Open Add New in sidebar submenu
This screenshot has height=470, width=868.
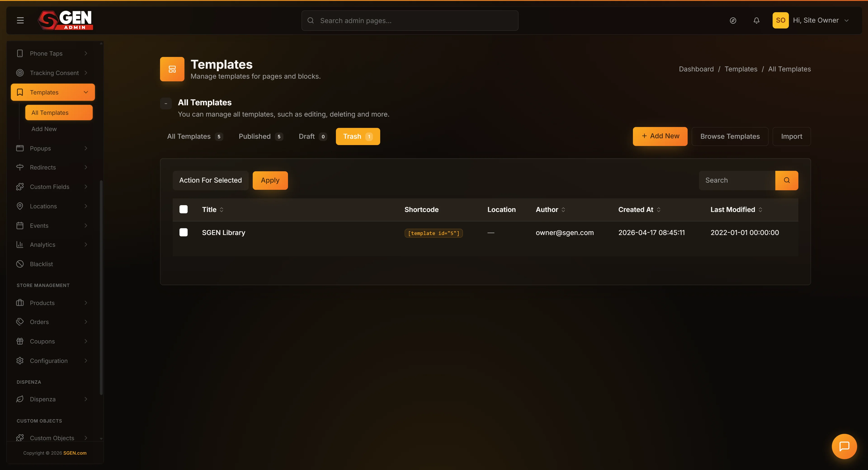44,129
